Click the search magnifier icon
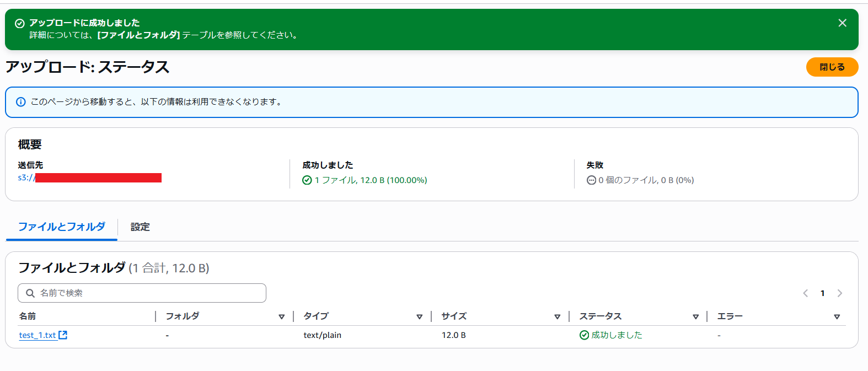Screen dimensions: 868x371 (30, 293)
